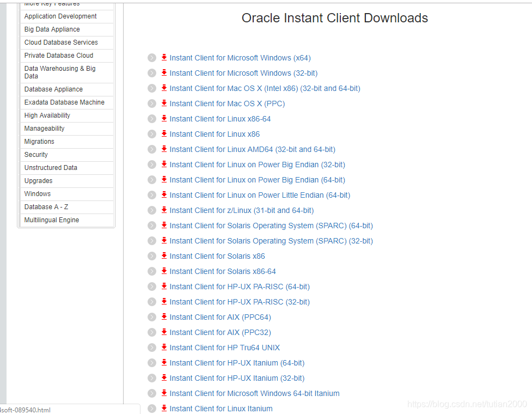Open Solaris Operating System (SPARC) (32-bit) link
The image size is (532, 414).
(x=271, y=241)
